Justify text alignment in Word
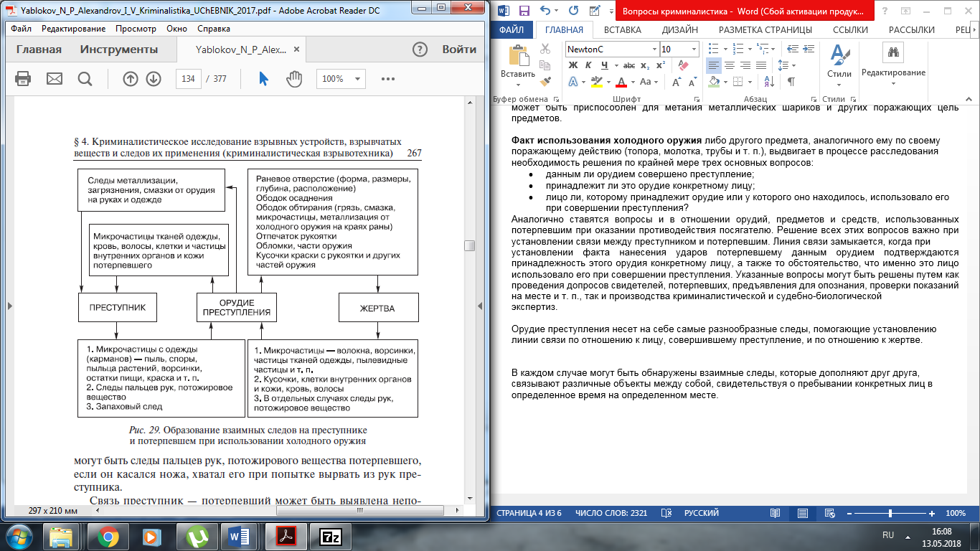 [761, 65]
